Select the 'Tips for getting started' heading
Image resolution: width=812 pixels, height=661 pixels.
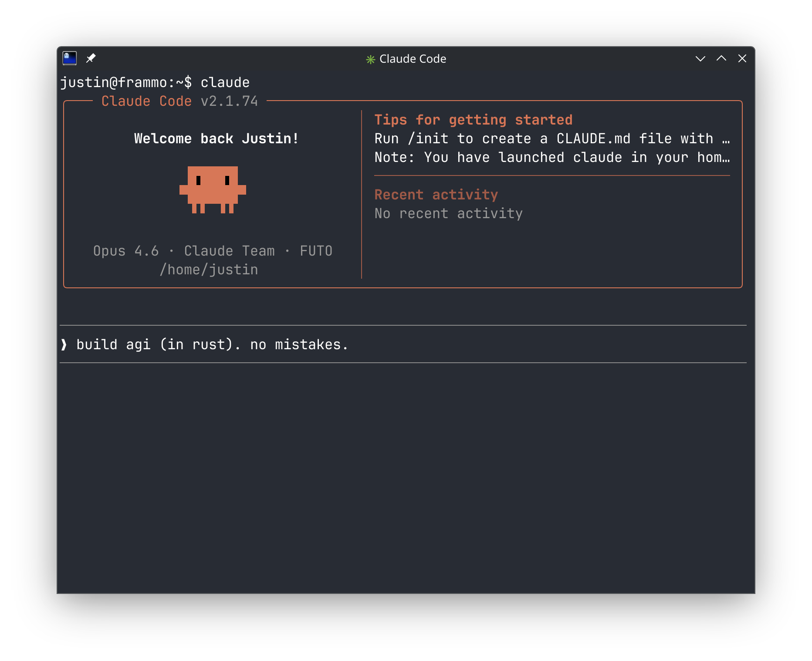473,120
